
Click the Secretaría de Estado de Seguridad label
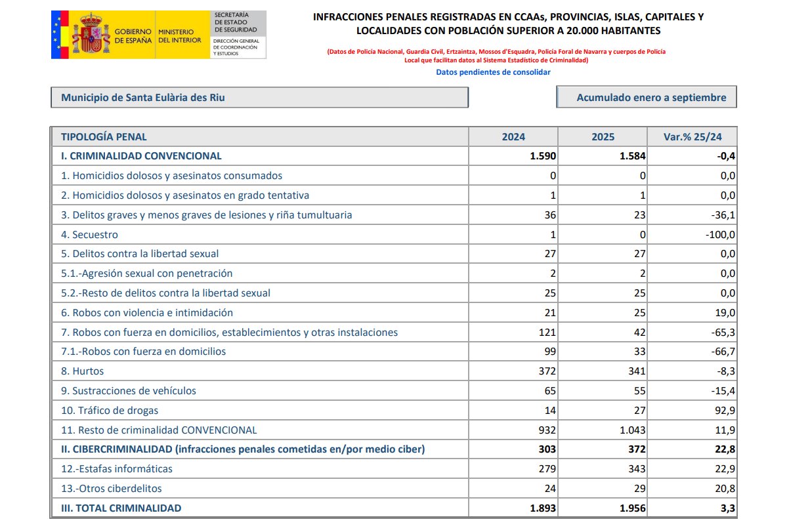[231, 22]
